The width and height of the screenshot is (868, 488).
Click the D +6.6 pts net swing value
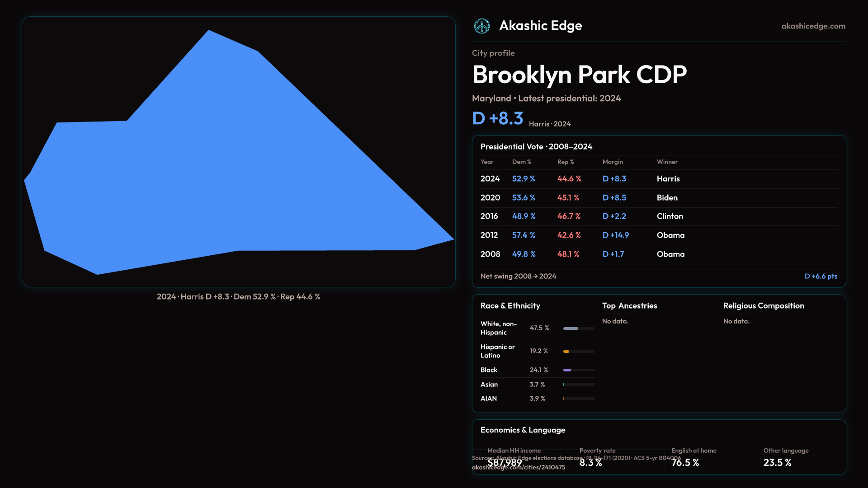[x=821, y=276]
